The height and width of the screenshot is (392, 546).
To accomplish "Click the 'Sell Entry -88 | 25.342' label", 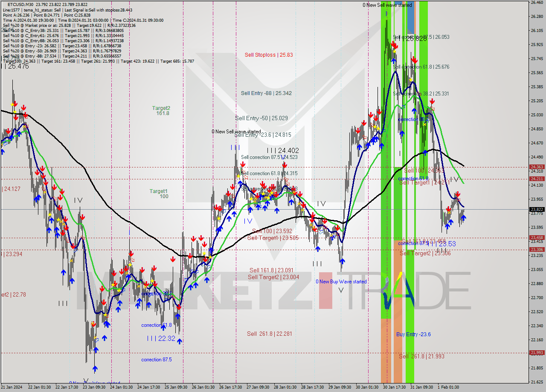I will coord(266,93).
